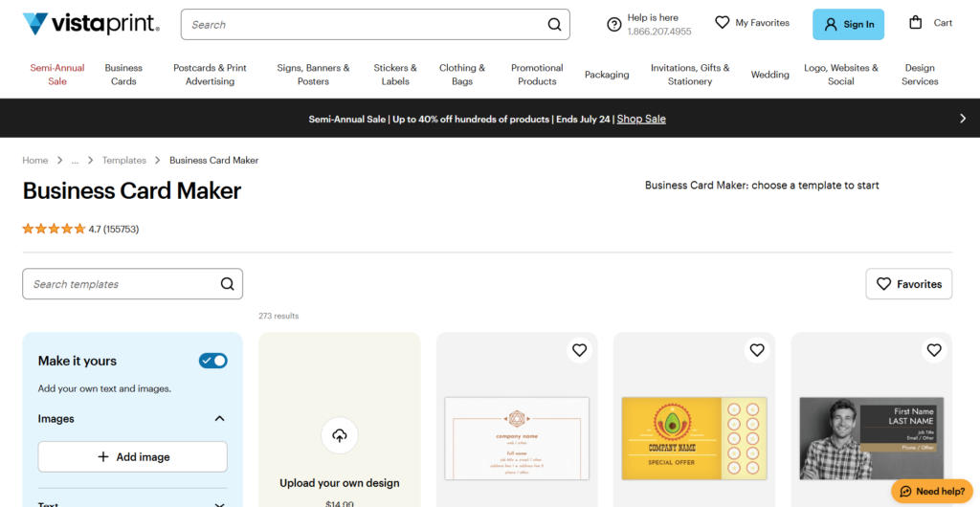Open the avocado COMPANY NAME card thumbnail
The image size is (980, 507).
point(695,438)
